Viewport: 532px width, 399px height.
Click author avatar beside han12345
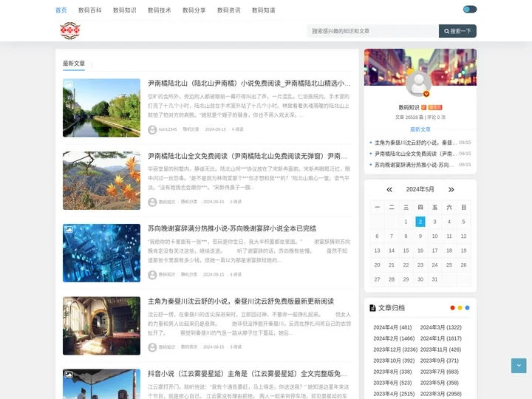tap(152, 129)
